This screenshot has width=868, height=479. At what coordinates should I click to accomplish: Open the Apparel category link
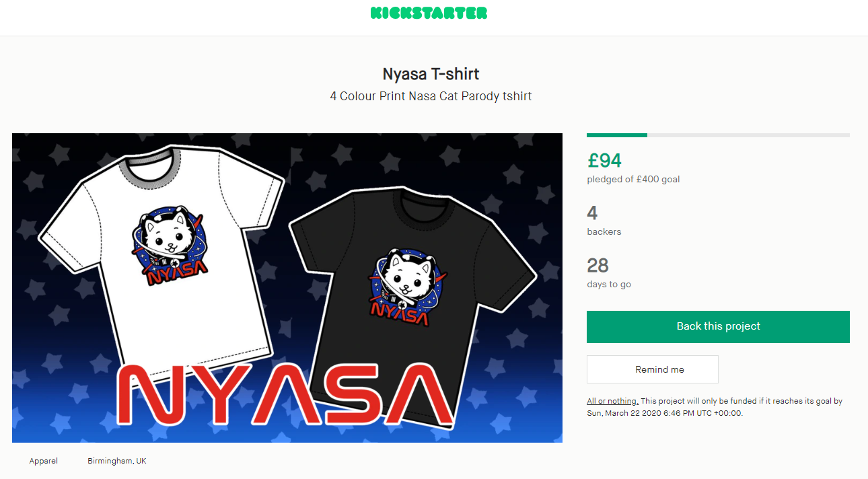(44, 461)
